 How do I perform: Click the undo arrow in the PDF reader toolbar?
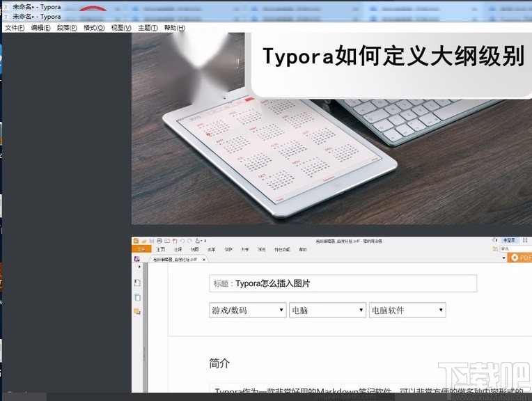[x=182, y=241]
